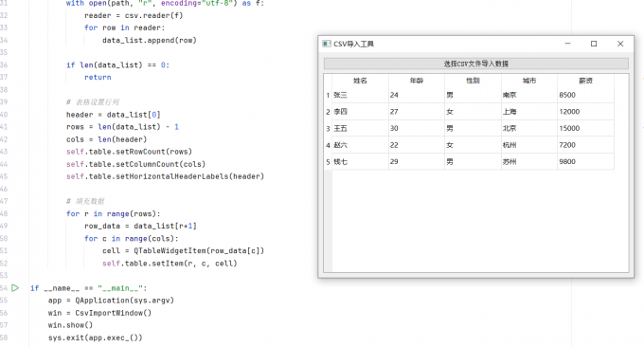
Task: Click code line cell = QTableWidgetItem(row_data[c])
Action: (x=183, y=251)
